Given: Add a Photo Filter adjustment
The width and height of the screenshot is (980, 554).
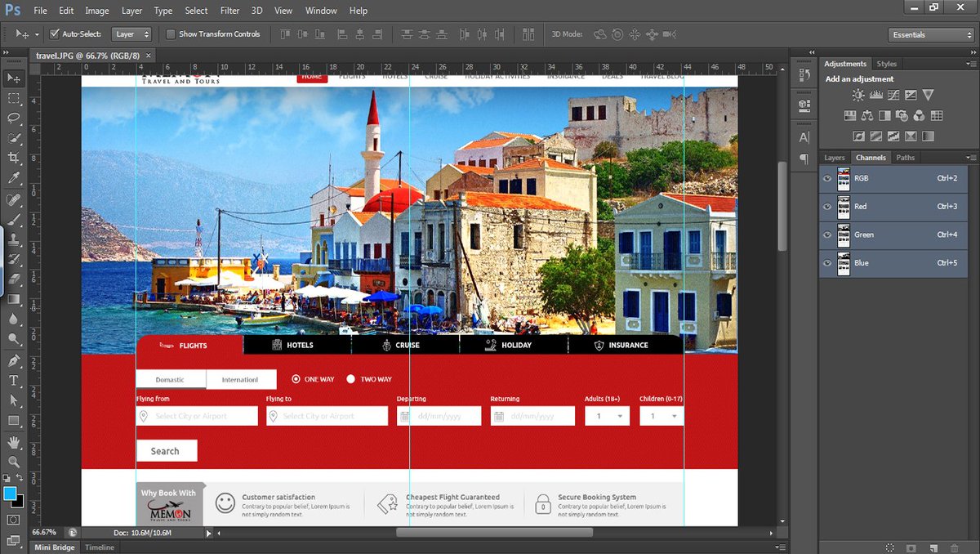Looking at the screenshot, I should [902, 116].
